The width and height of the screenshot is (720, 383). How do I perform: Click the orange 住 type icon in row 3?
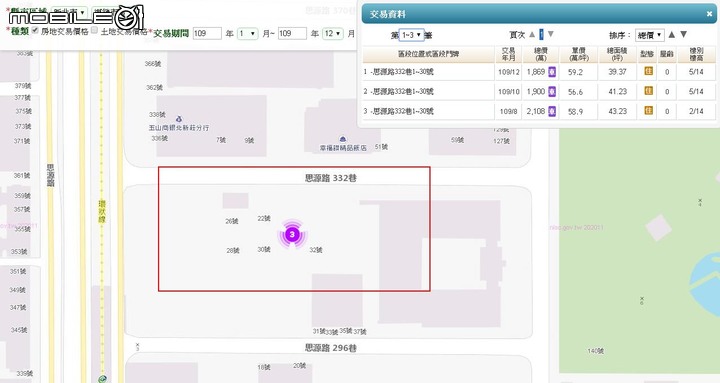(648, 110)
